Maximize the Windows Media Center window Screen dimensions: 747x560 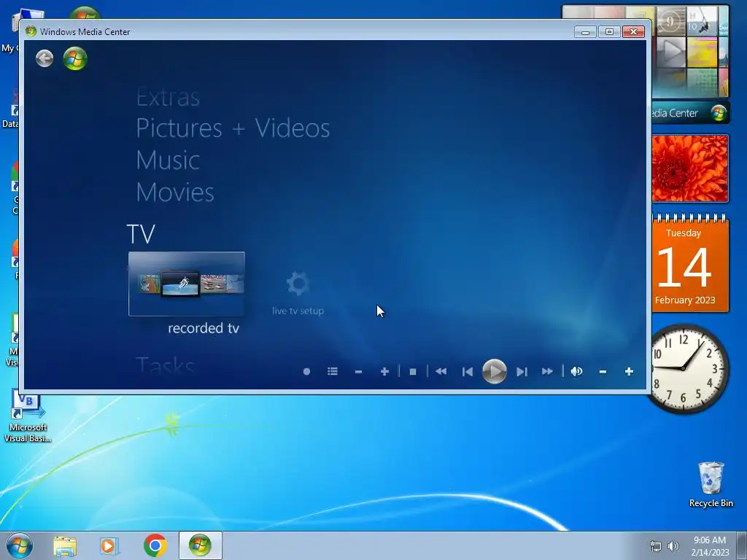(x=609, y=32)
